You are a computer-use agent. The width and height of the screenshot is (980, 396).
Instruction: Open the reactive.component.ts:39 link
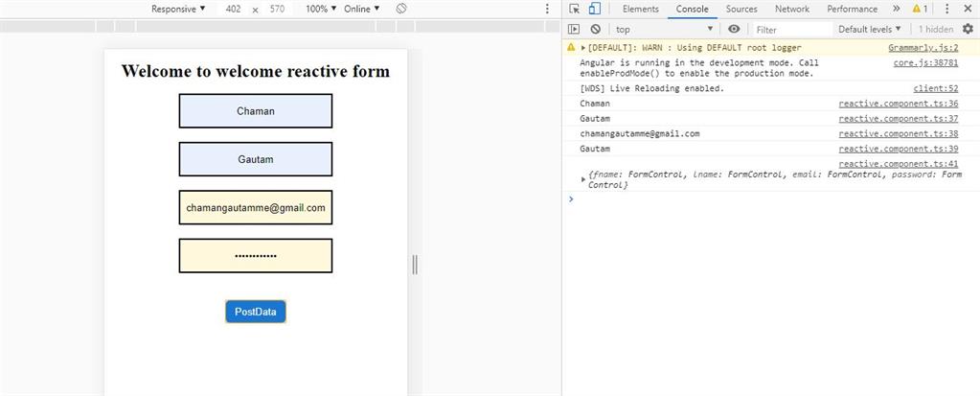click(x=899, y=149)
